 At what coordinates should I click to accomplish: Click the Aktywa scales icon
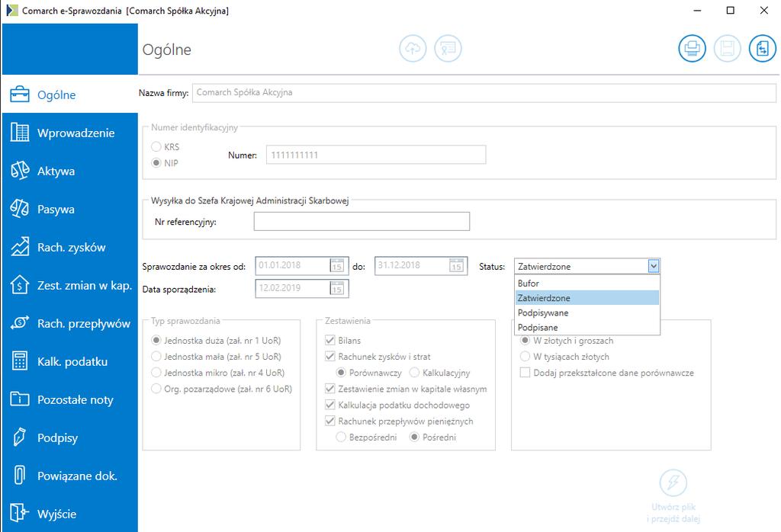[20, 171]
